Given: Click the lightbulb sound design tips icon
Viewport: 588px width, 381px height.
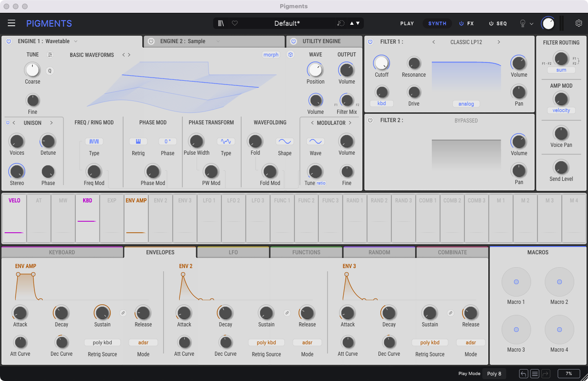Looking at the screenshot, I should click(522, 23).
